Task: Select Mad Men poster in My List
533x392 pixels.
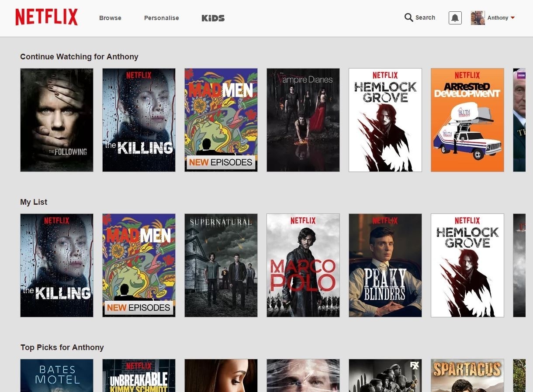Action: click(x=139, y=265)
